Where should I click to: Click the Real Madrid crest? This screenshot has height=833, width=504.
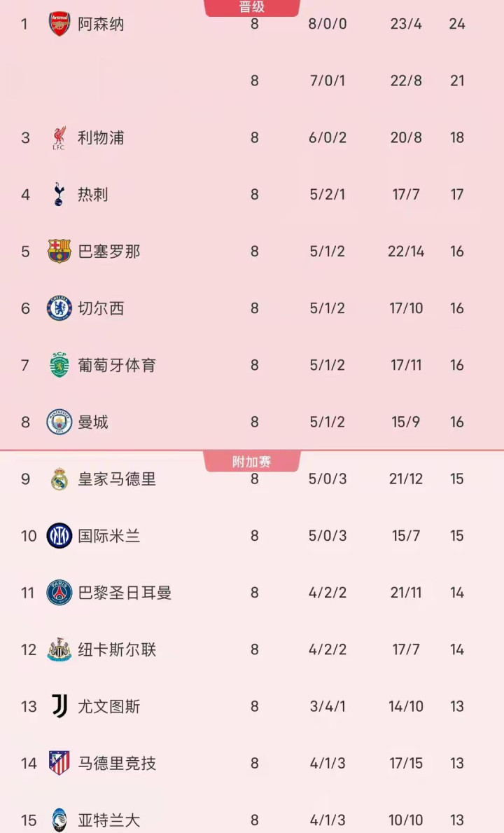click(59, 479)
